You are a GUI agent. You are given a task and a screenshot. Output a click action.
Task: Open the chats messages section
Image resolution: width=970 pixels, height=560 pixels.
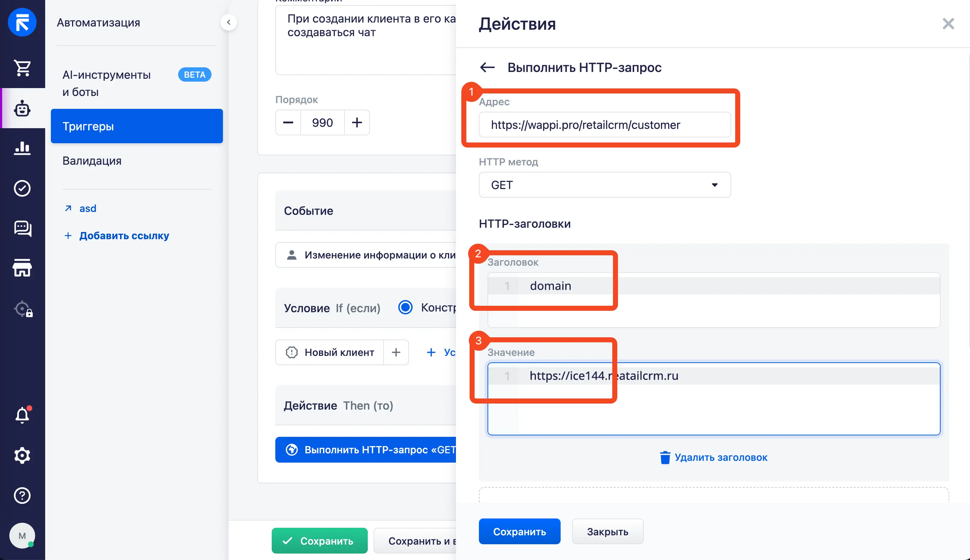(x=22, y=228)
